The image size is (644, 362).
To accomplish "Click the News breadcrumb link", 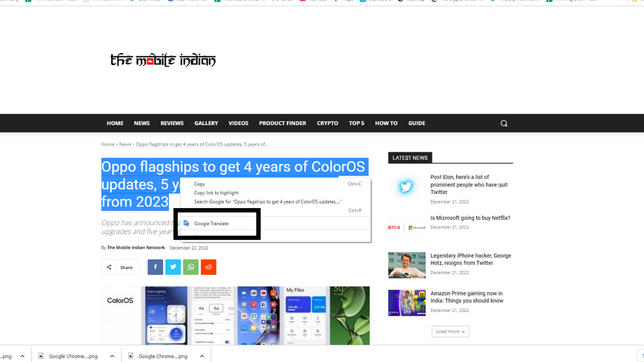I will tap(125, 144).
